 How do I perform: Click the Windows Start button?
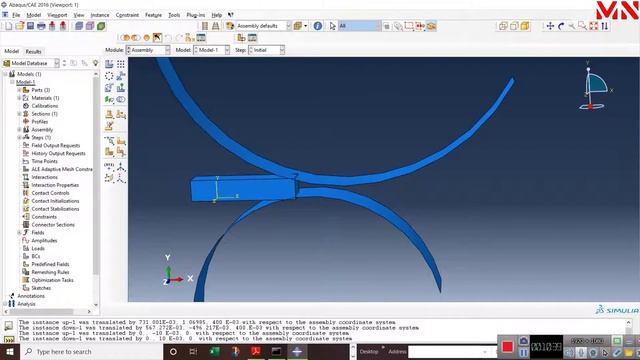click(9, 352)
